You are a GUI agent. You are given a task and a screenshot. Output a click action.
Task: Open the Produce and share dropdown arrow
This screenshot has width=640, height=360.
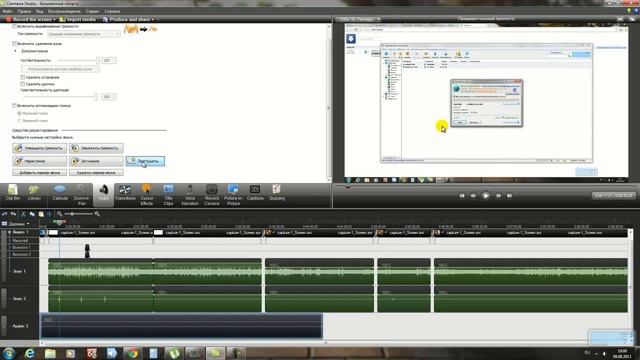[153, 19]
